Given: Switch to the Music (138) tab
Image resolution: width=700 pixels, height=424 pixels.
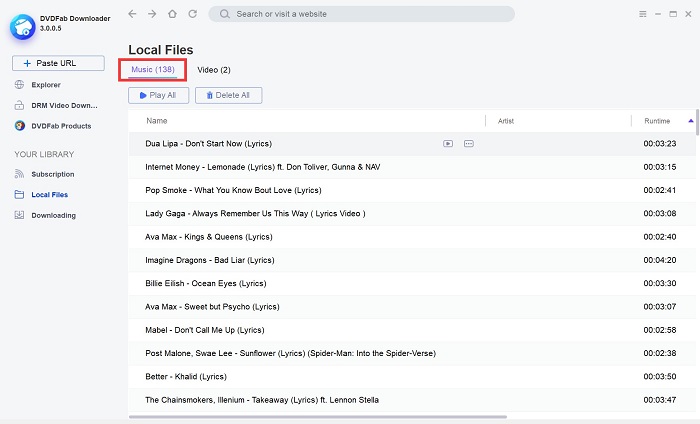Looking at the screenshot, I should pos(153,70).
